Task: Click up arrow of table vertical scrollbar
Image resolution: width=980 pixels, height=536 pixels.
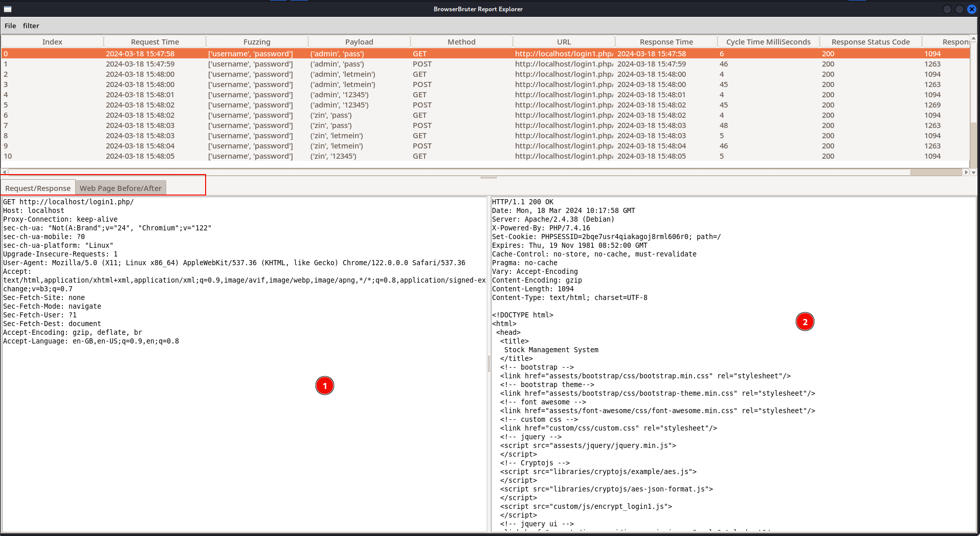Action: click(x=973, y=38)
